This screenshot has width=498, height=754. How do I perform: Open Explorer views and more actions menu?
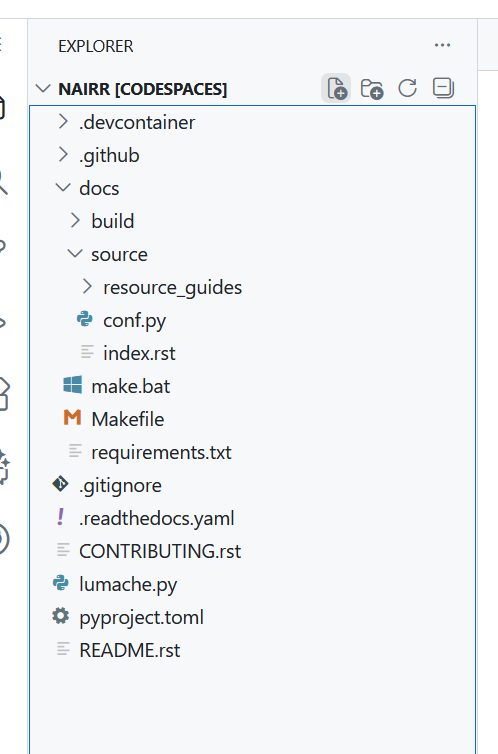(x=442, y=45)
